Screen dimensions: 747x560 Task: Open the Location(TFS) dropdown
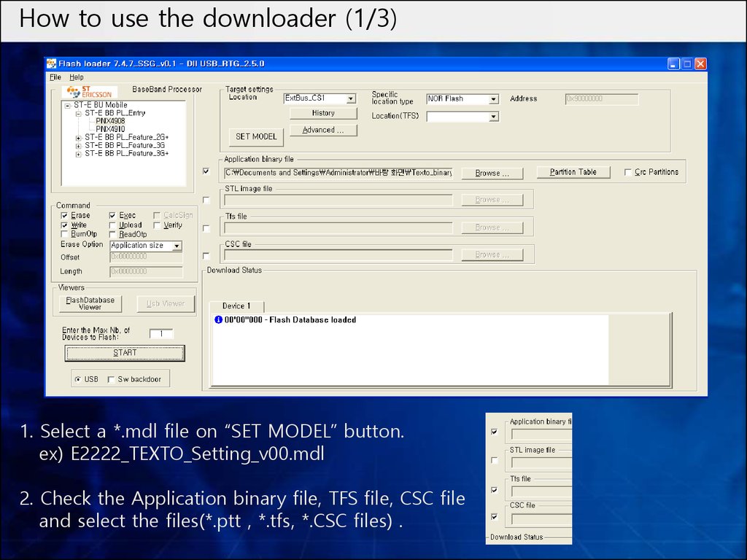click(494, 117)
